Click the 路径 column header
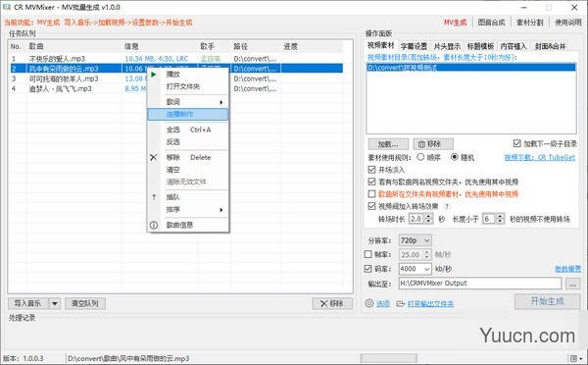 (x=256, y=46)
